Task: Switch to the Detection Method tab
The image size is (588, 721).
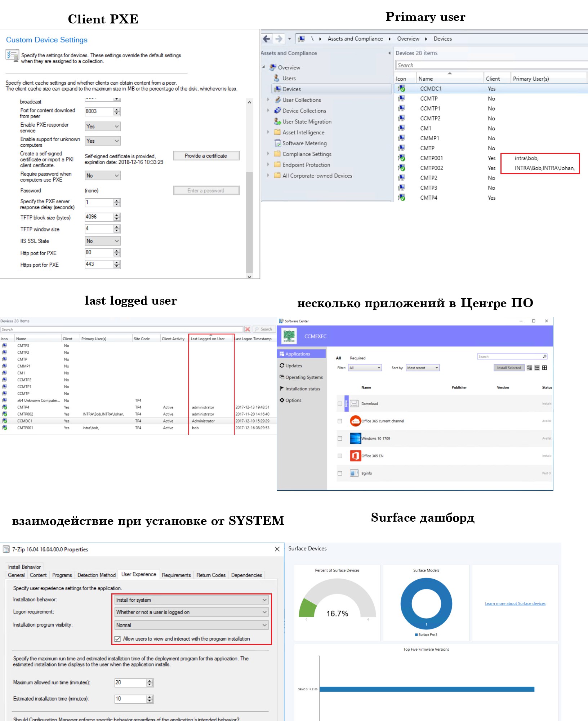Action: pos(97,575)
